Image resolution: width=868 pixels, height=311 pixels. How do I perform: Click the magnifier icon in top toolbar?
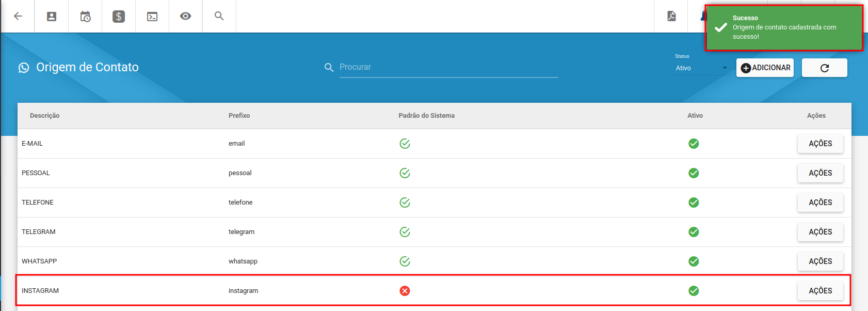coord(219,16)
